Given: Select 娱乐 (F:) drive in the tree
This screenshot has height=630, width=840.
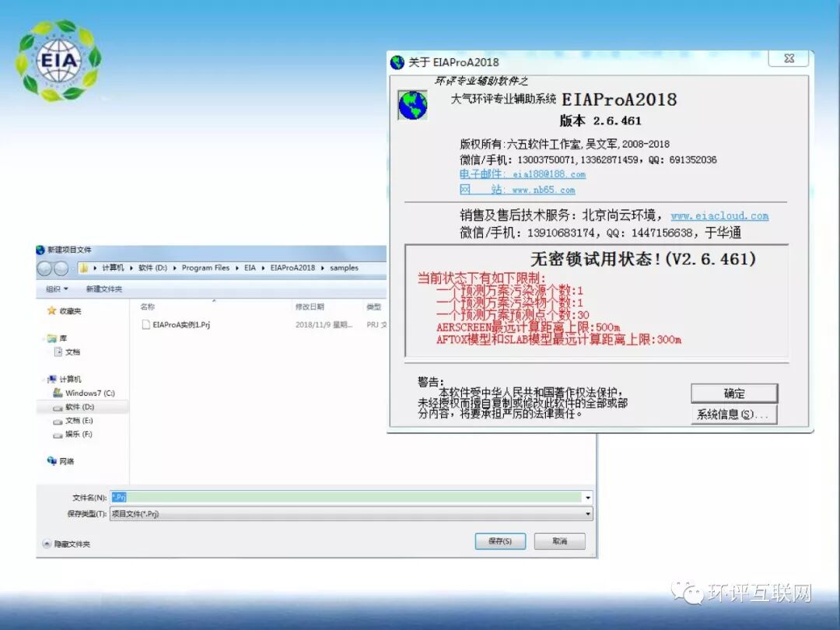Looking at the screenshot, I should pyautogui.click(x=79, y=434).
